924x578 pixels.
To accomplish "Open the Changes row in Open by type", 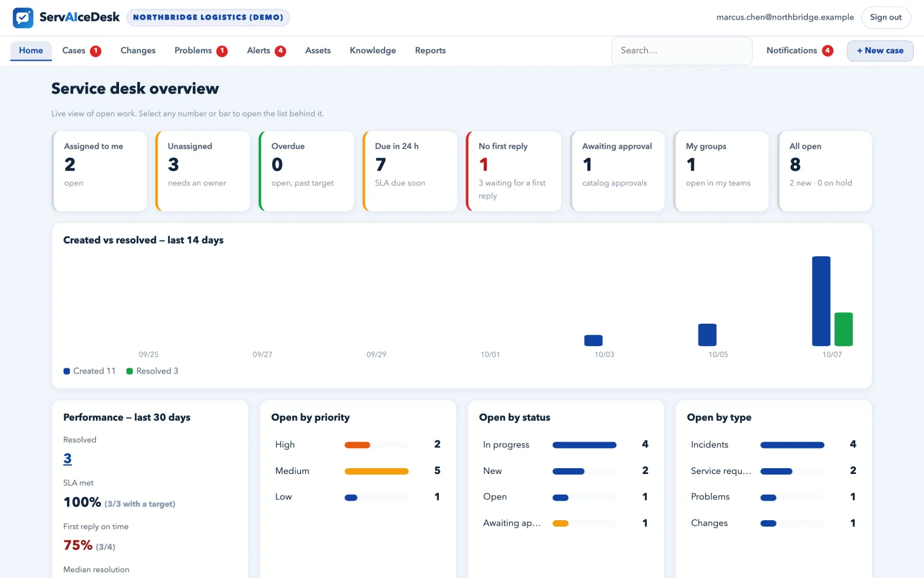I will coord(774,523).
